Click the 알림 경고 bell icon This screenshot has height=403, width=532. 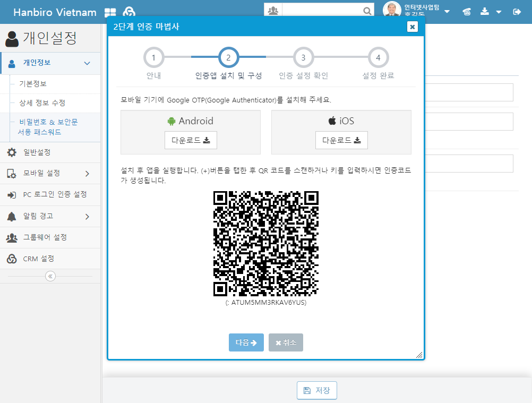click(12, 217)
